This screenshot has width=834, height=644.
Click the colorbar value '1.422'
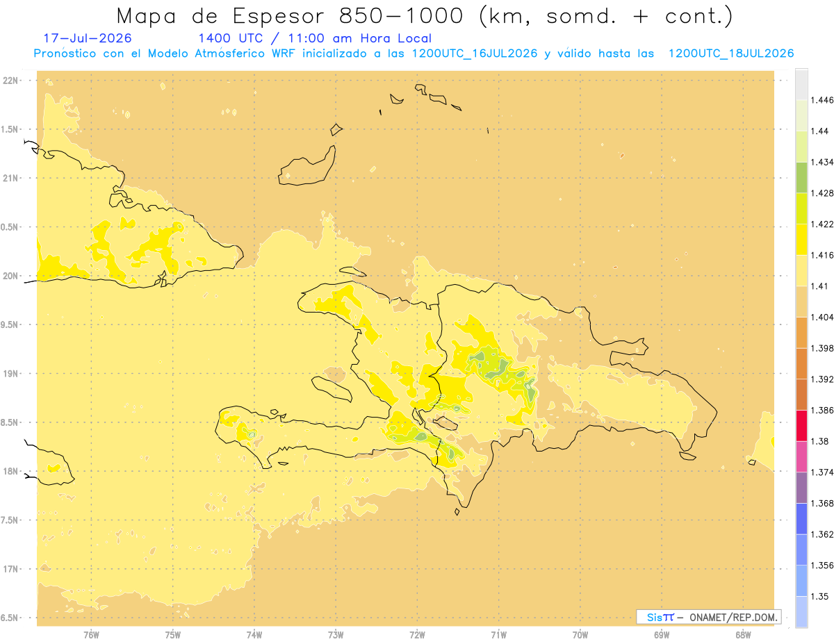[x=821, y=224]
